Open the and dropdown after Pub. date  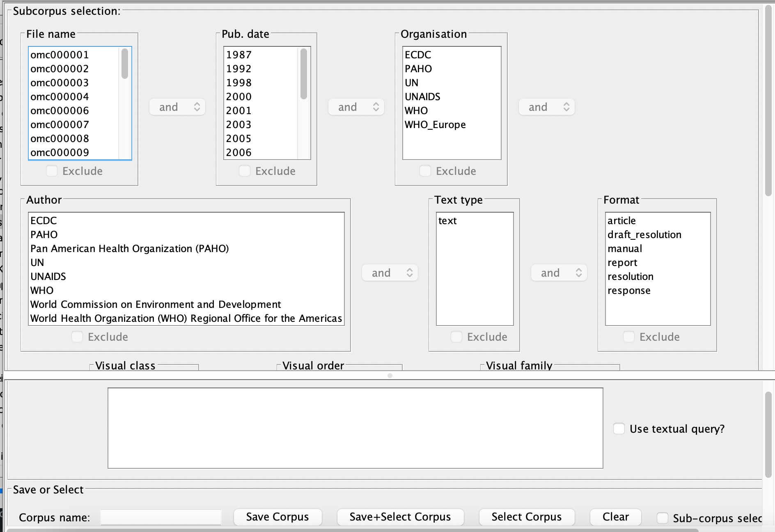pyautogui.click(x=356, y=107)
